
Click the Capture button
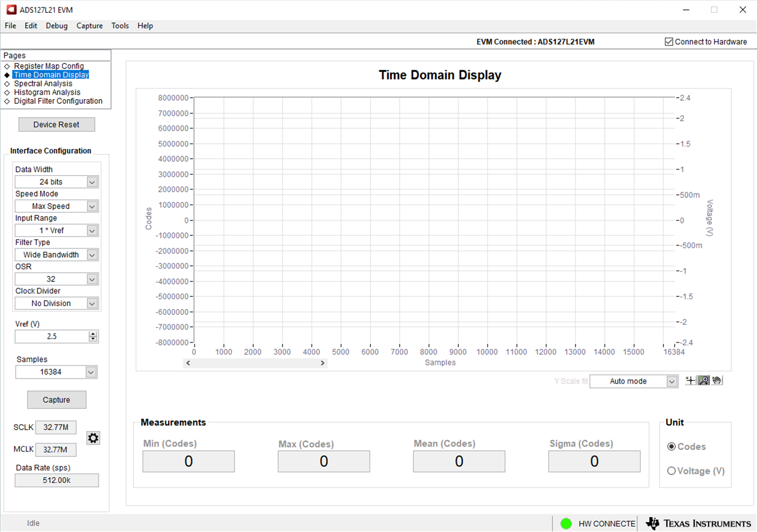pos(56,399)
